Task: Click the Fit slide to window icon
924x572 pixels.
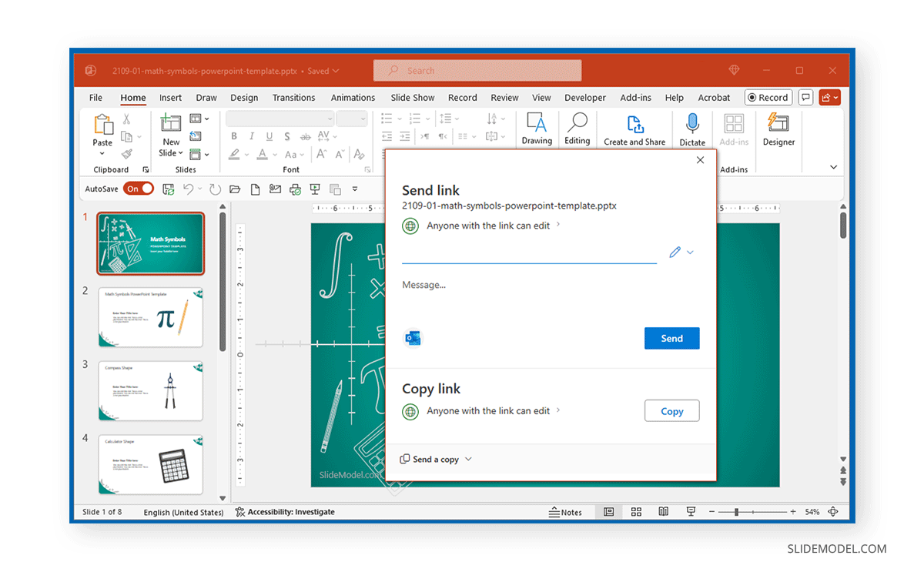Action: click(x=833, y=512)
